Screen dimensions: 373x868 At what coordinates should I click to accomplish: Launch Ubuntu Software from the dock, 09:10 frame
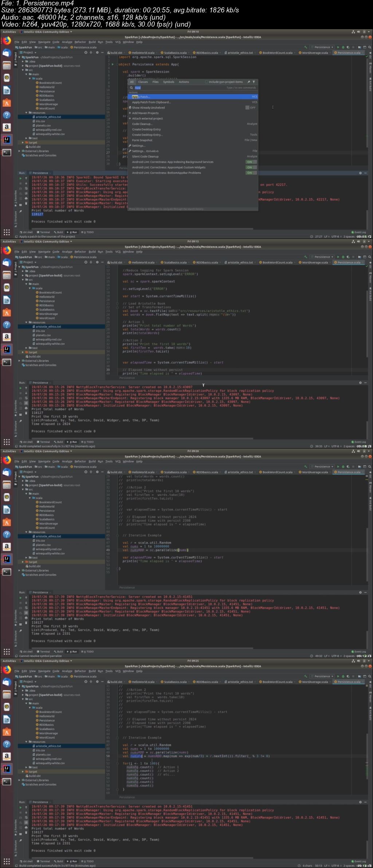(x=7, y=103)
